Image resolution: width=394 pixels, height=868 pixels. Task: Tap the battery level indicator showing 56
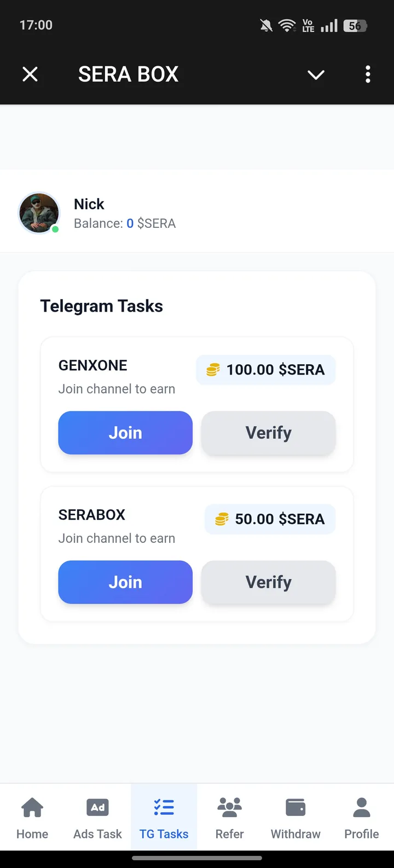353,25
